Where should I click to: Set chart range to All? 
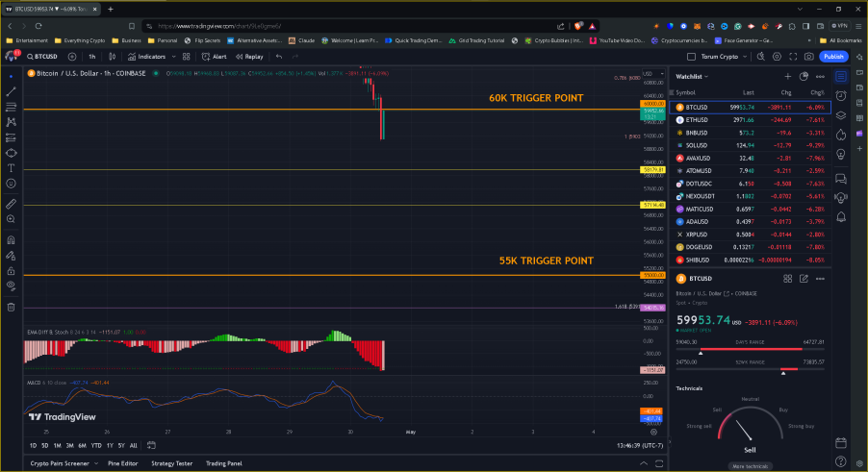134,445
